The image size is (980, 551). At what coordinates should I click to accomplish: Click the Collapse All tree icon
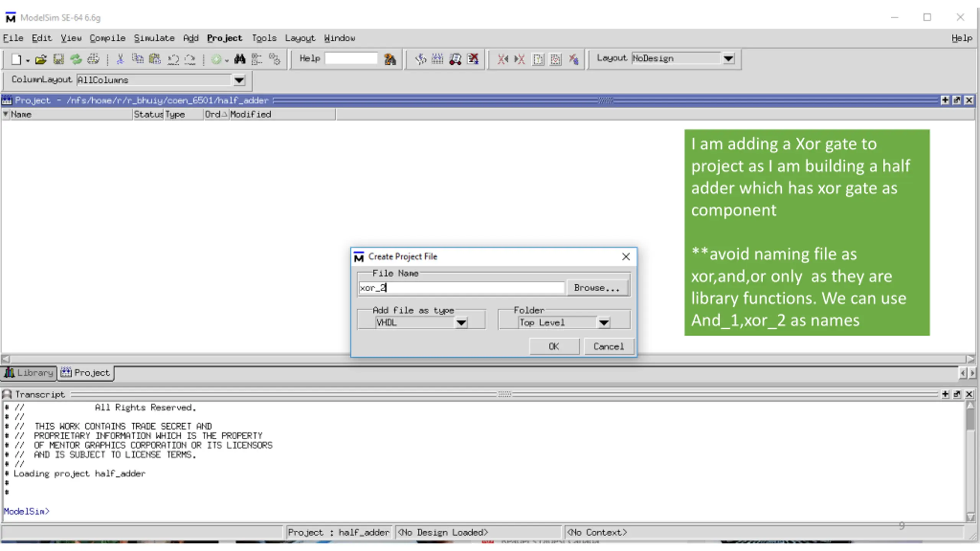pyautogui.click(x=257, y=59)
